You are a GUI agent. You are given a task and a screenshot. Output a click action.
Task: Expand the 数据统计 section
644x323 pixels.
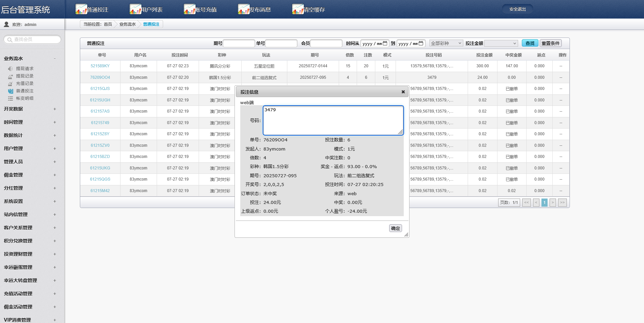pos(54,135)
